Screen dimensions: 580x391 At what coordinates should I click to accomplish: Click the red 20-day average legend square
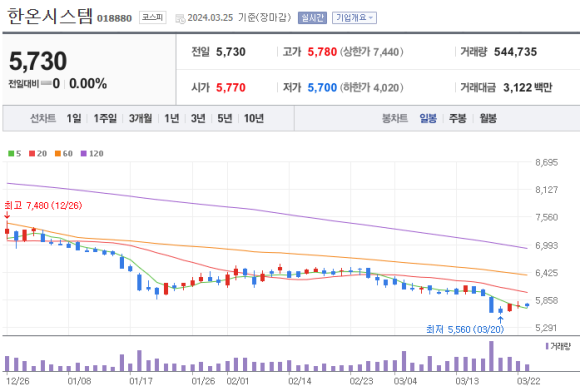tap(32, 154)
